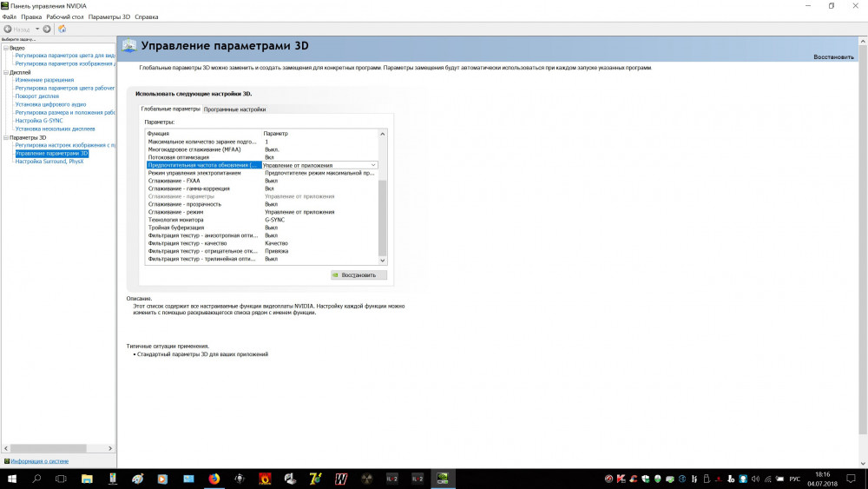Switch to the Глобальные параметры tab
Screen dimensions: 868x489
(170, 109)
